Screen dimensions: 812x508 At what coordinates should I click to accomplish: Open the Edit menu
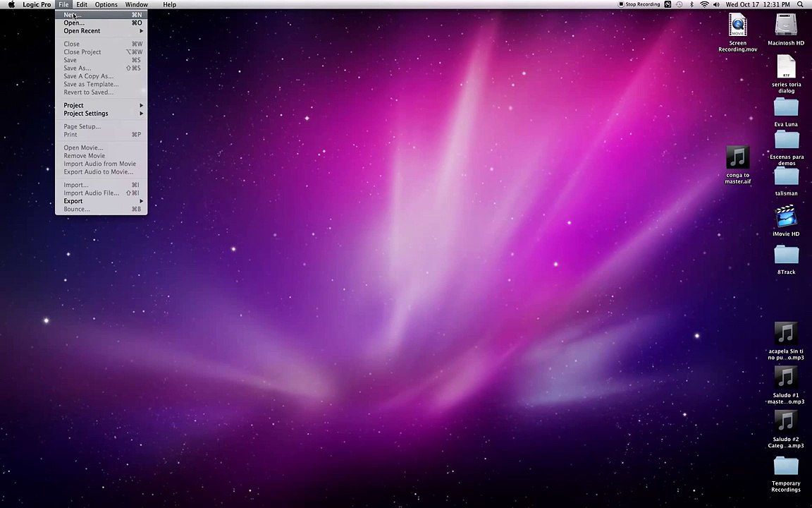point(82,5)
